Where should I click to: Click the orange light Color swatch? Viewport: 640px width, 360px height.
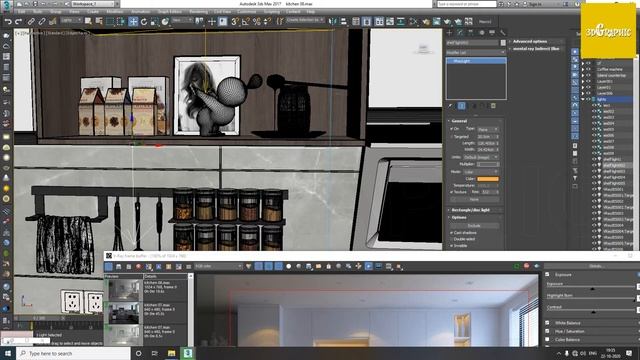pos(488,179)
